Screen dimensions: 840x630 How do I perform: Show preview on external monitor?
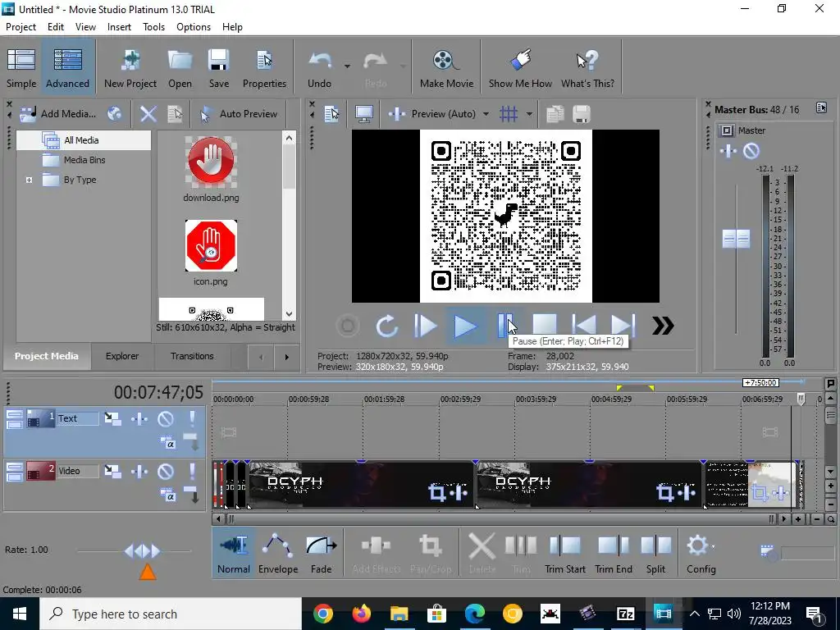click(364, 113)
